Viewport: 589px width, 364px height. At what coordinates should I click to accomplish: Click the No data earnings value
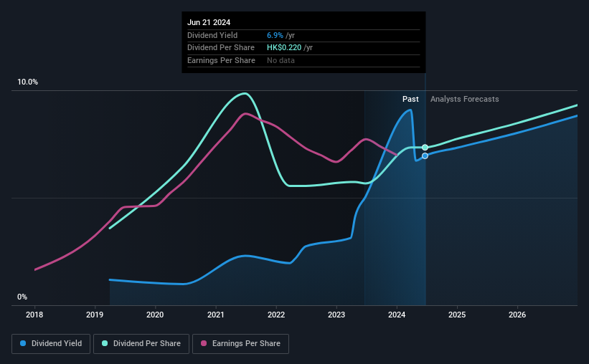(x=281, y=60)
